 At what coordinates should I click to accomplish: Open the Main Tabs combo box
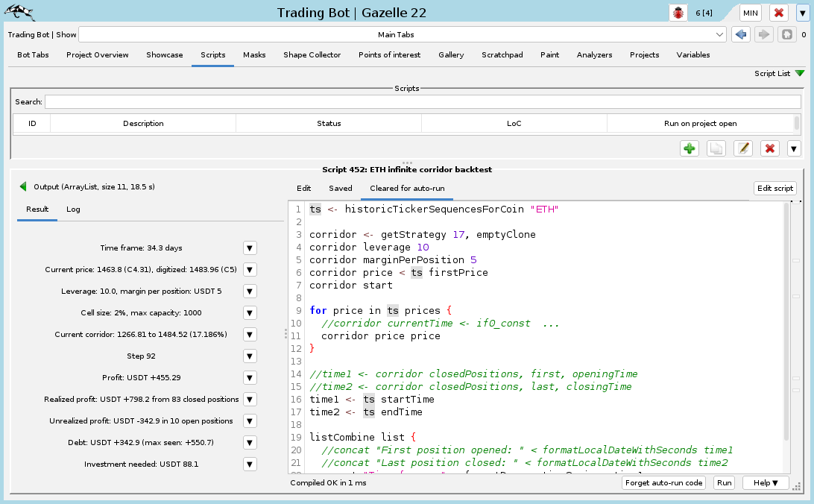403,35
